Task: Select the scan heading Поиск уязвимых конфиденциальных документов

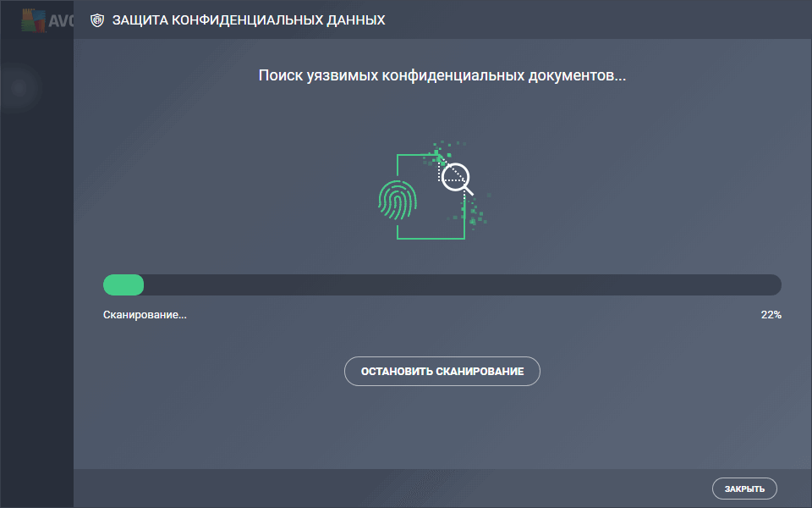Action: pos(443,75)
